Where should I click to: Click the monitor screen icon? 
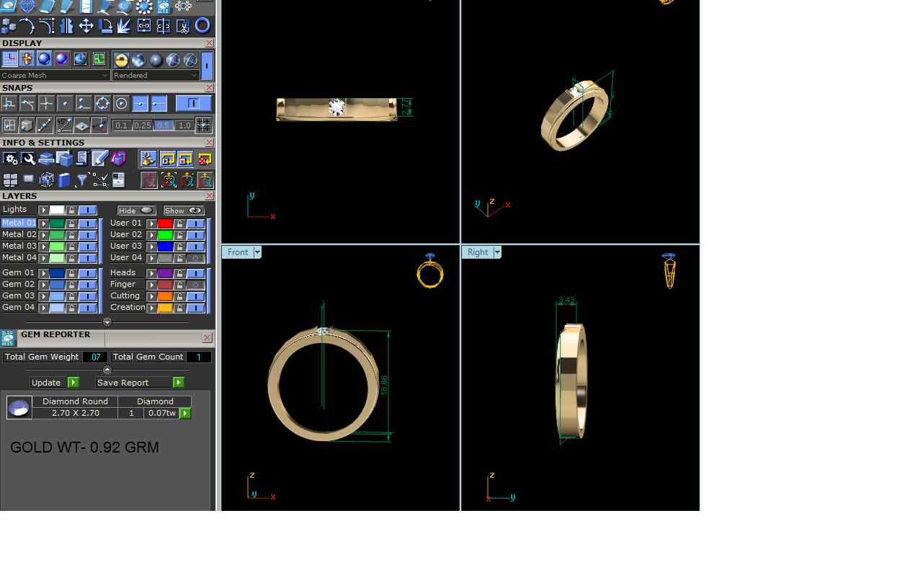[28, 179]
